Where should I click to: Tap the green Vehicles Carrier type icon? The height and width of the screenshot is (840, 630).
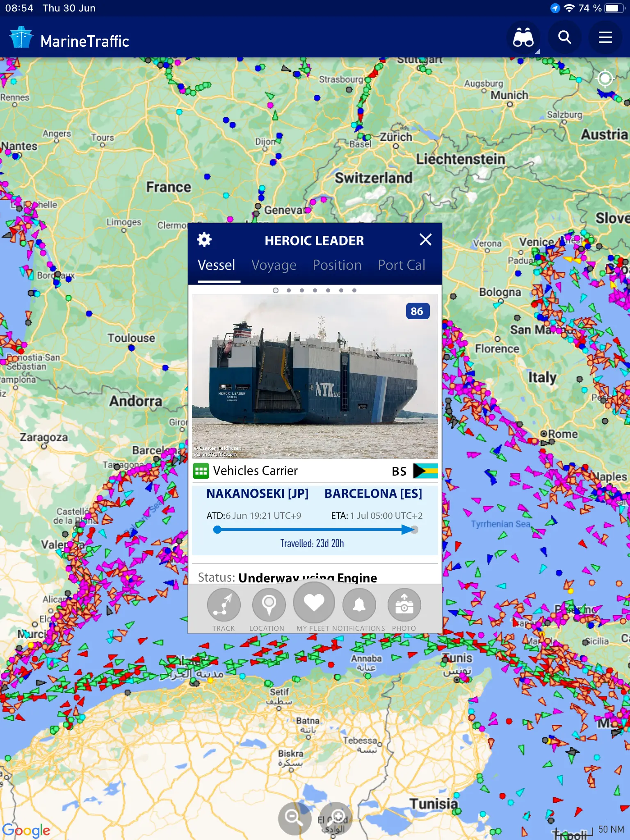201,471
